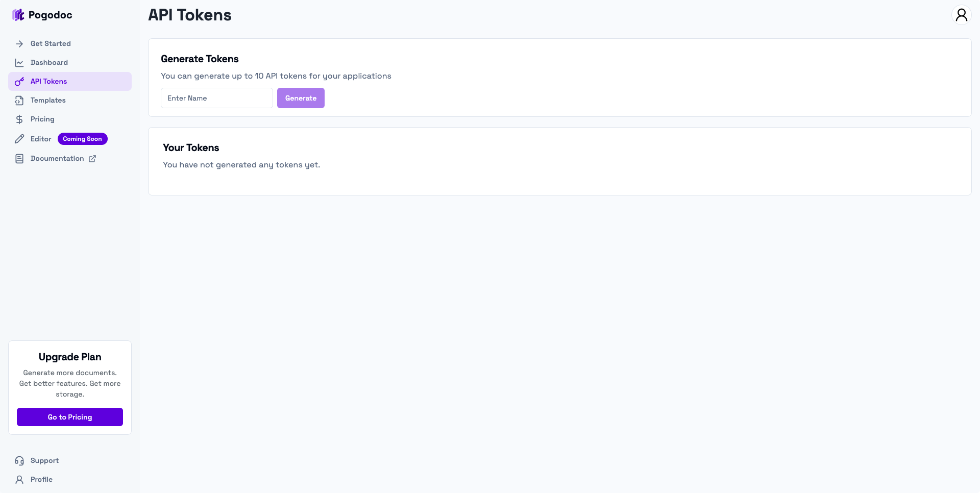
Task: Click the Documentation book icon
Action: coord(19,159)
